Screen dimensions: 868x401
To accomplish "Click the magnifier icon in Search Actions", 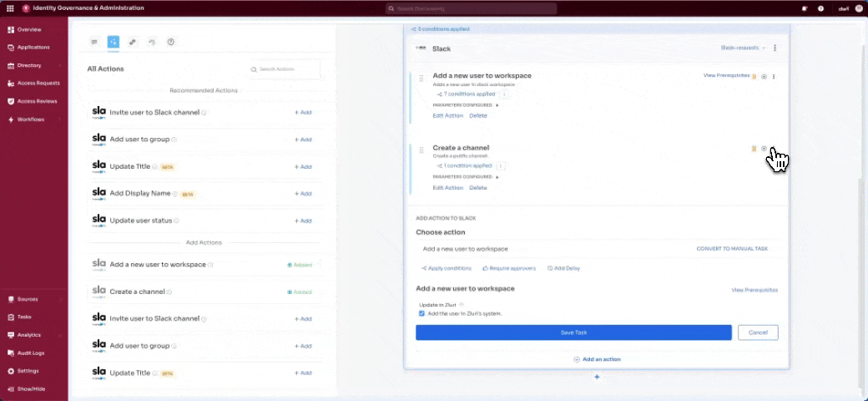I will pos(254,70).
